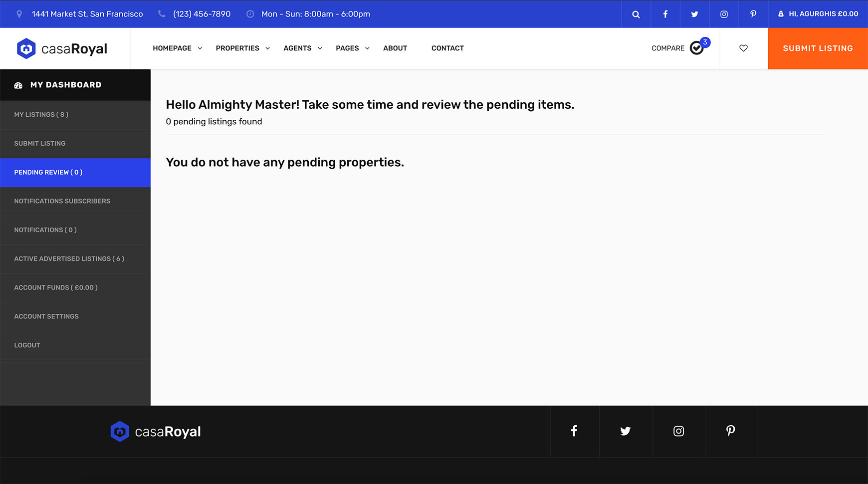Select Pending Review (0) in sidebar

[x=75, y=173]
